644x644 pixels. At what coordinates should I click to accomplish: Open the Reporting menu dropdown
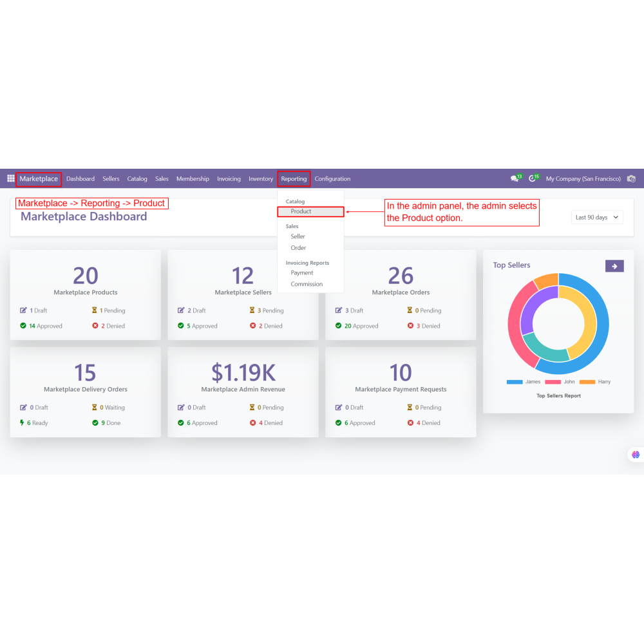[x=294, y=178]
